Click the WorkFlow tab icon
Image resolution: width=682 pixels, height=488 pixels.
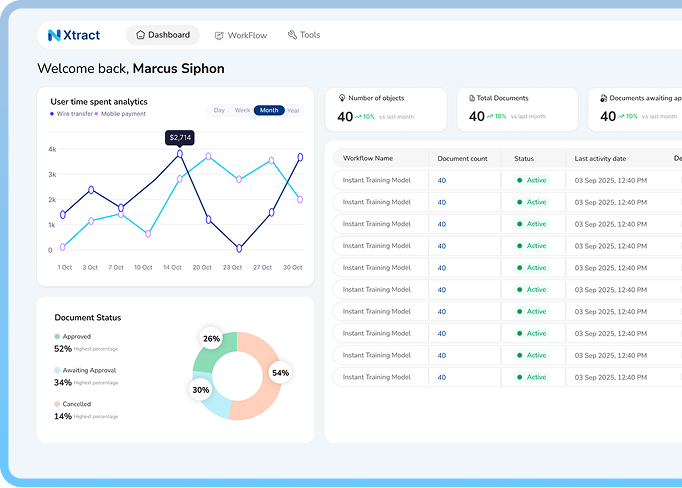(x=219, y=35)
